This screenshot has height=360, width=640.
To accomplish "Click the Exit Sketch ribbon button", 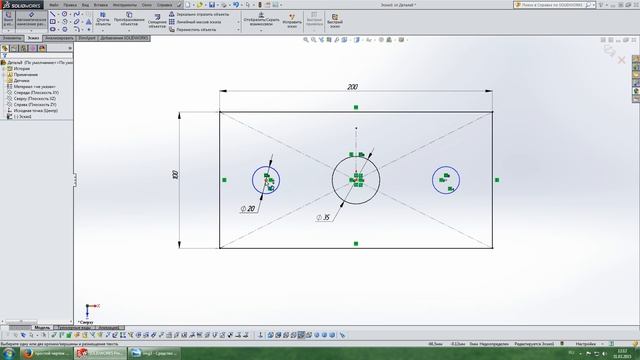I will [x=8, y=20].
